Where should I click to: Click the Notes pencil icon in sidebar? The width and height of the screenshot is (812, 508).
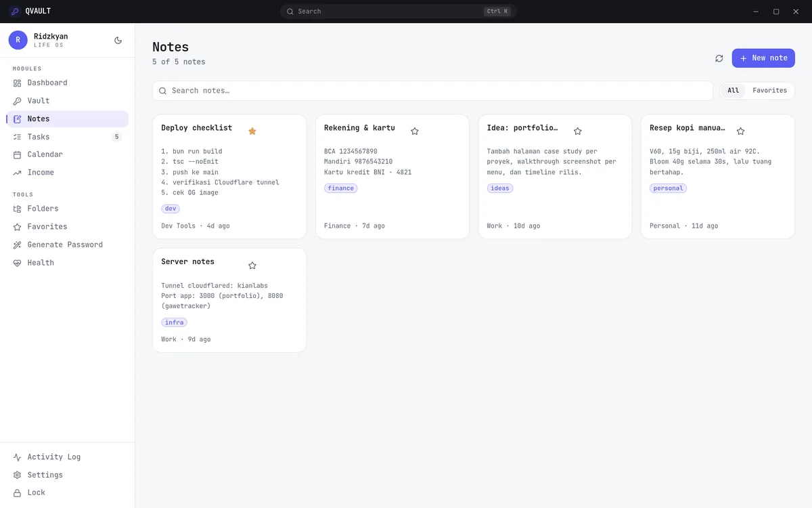tap(18, 119)
